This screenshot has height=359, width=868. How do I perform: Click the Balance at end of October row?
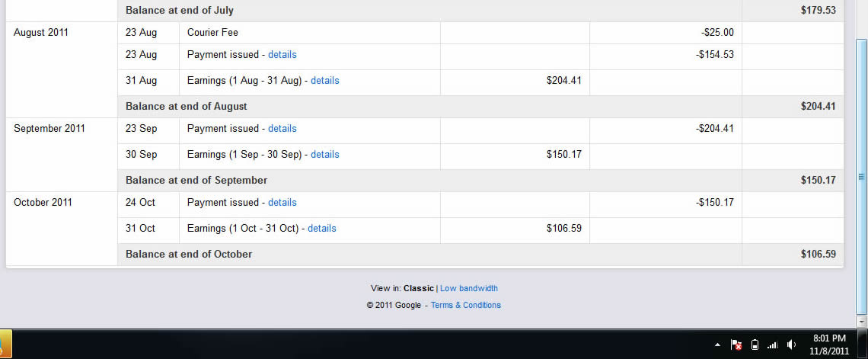click(x=480, y=255)
